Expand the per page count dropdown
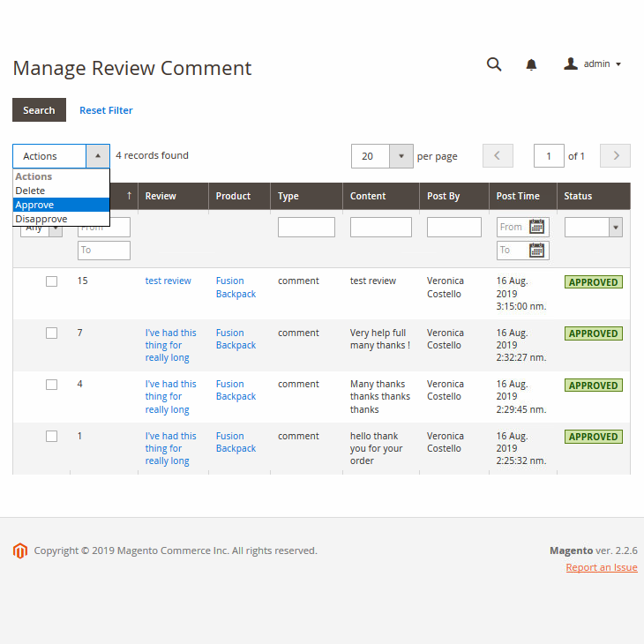Viewport: 644px width, 644px height. tap(401, 156)
